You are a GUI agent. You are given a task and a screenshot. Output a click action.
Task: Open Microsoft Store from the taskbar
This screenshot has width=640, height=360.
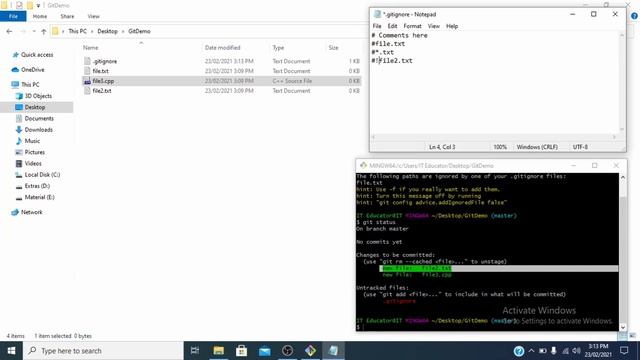(x=241, y=351)
